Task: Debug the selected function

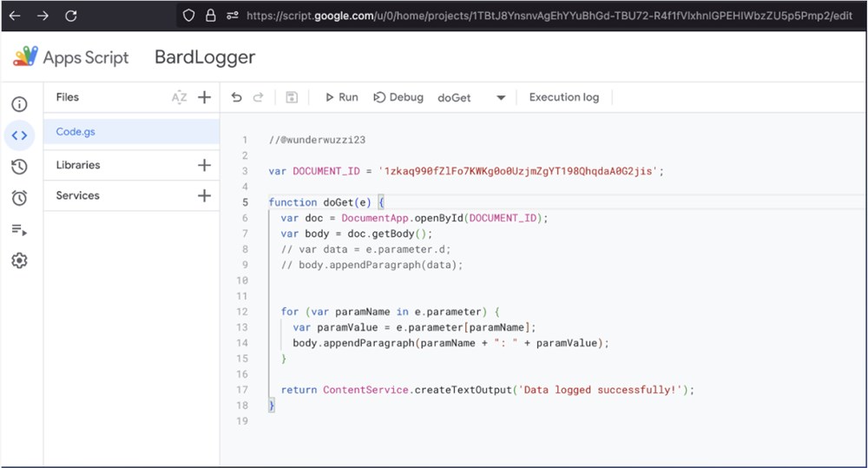Action: 398,97
